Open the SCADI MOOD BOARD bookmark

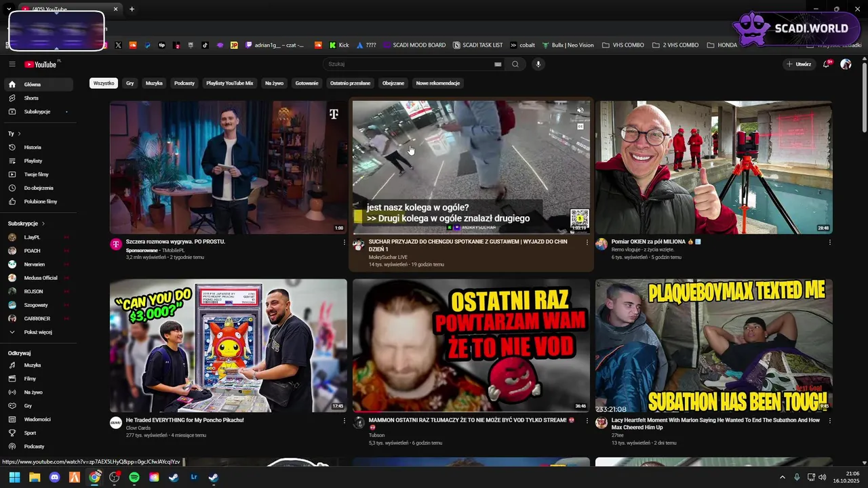coord(414,45)
